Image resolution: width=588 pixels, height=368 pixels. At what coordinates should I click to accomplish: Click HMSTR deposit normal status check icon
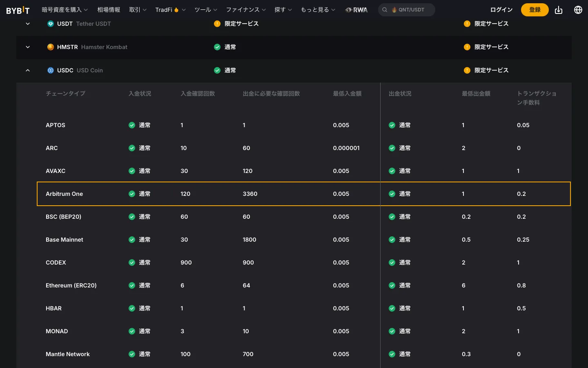coord(217,47)
